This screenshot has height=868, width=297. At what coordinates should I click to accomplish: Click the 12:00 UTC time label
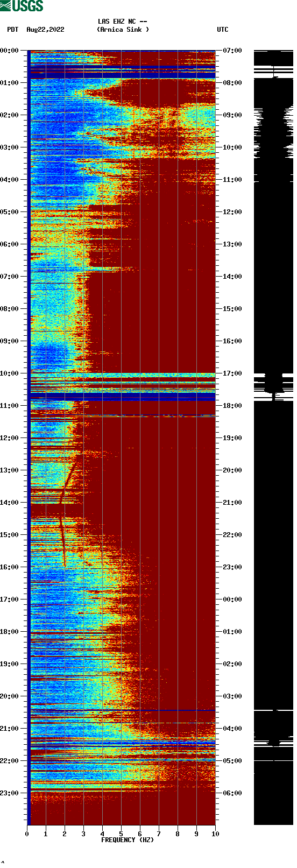[232, 212]
